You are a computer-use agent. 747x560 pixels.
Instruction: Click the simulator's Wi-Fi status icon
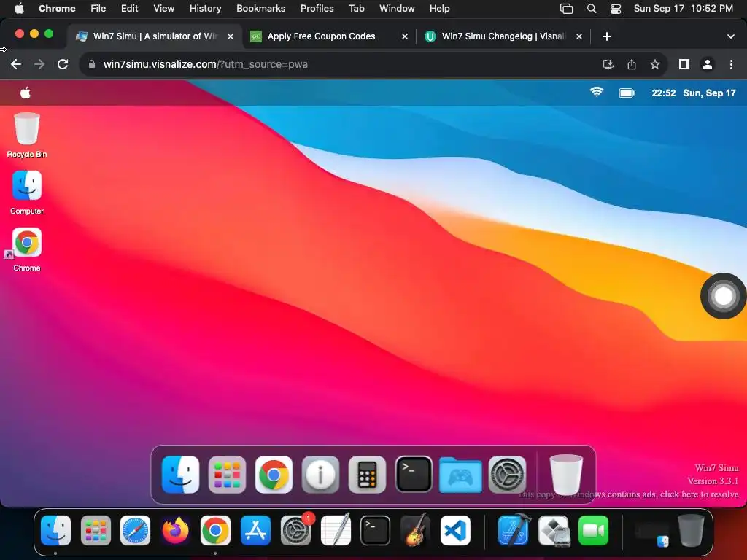[597, 93]
